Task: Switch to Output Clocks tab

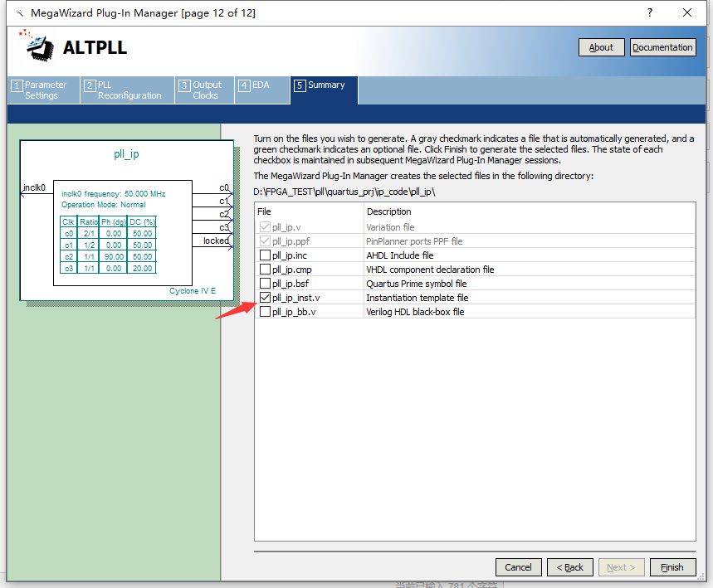Action: (205, 90)
